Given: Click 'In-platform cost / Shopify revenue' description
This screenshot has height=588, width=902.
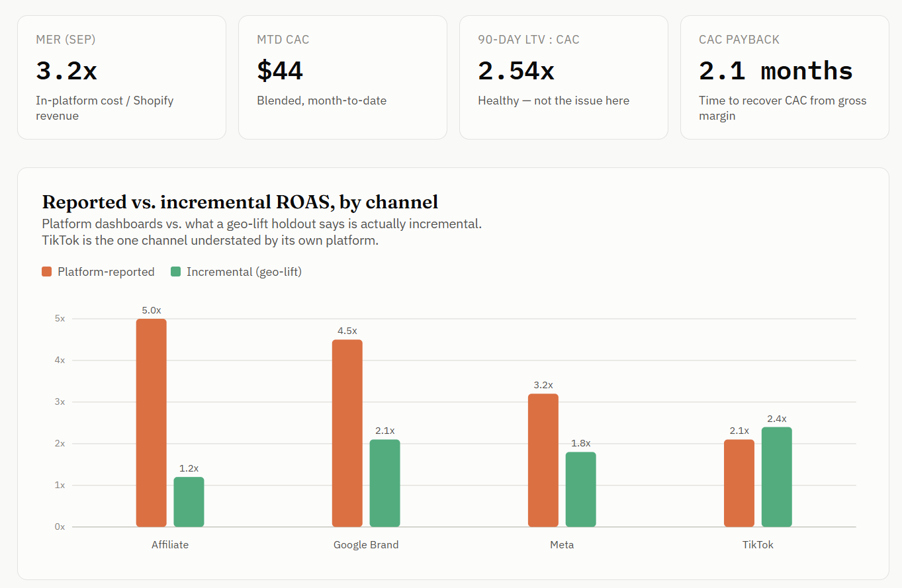Looking at the screenshot, I should coord(105,108).
